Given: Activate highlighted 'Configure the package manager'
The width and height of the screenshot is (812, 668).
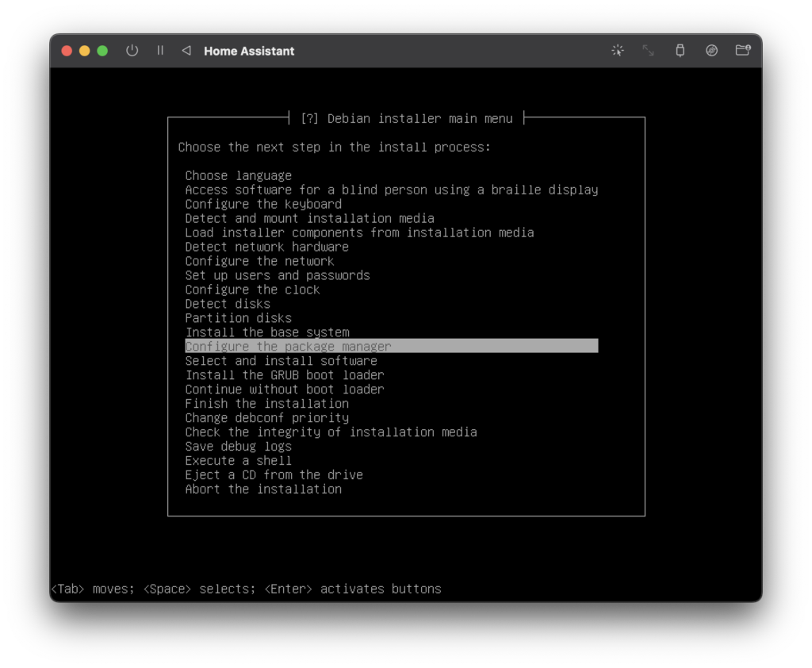Looking at the screenshot, I should pyautogui.click(x=392, y=346).
